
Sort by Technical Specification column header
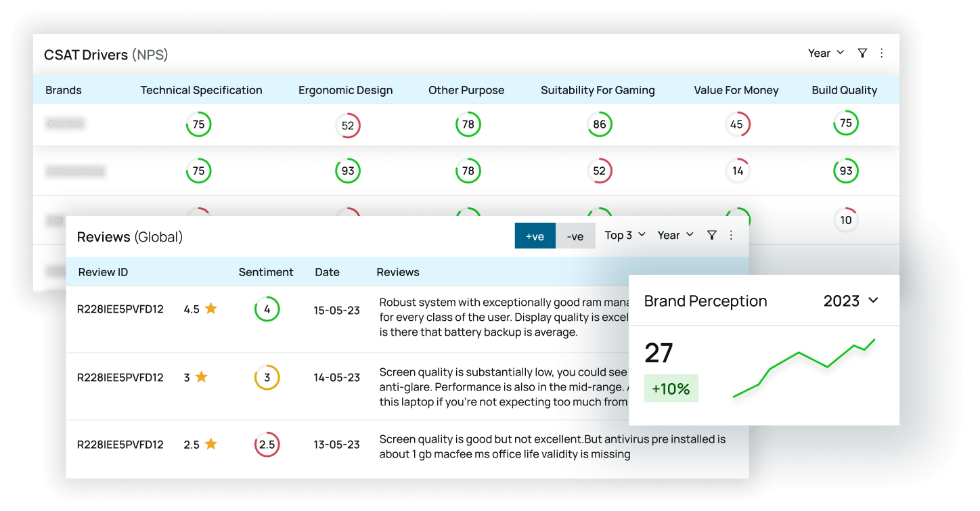[x=201, y=90]
